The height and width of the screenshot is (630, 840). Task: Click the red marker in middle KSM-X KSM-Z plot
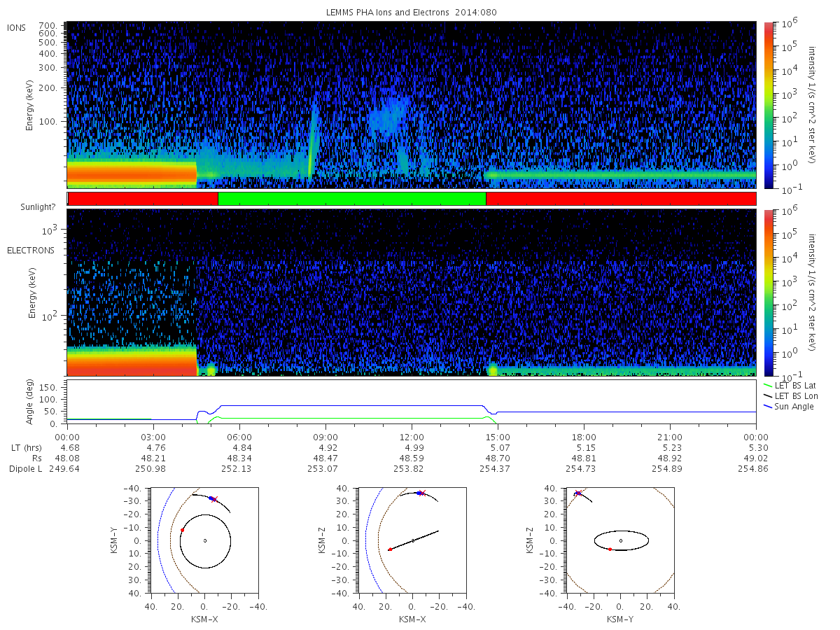(390, 549)
